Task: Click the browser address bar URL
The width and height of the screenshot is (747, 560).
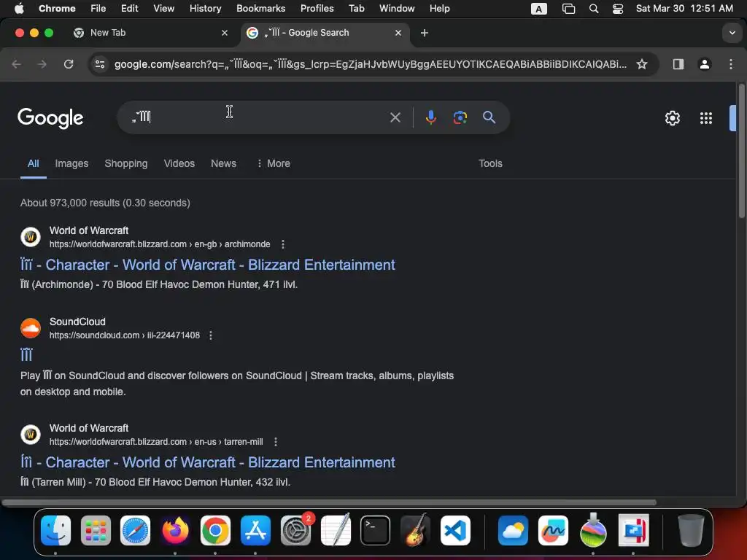Action: tap(370, 64)
